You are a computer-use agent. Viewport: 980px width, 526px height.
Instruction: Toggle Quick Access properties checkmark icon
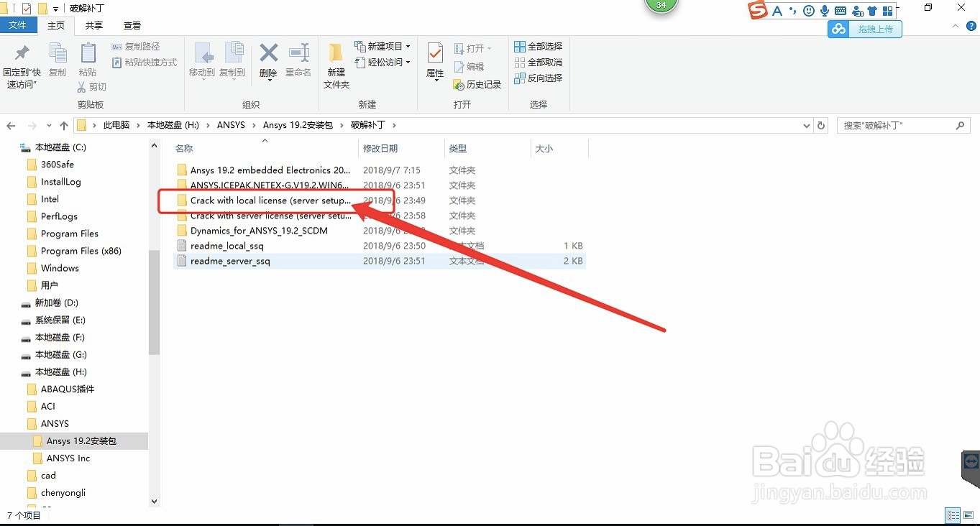27,9
